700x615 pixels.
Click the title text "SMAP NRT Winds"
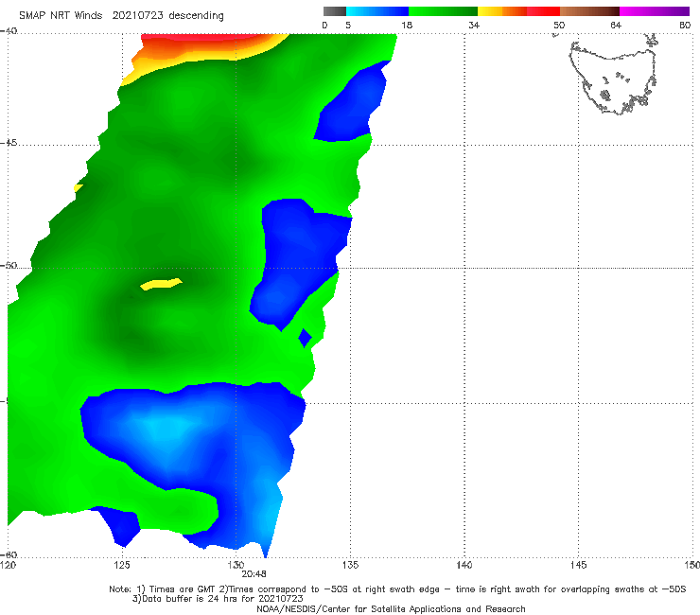(x=61, y=15)
